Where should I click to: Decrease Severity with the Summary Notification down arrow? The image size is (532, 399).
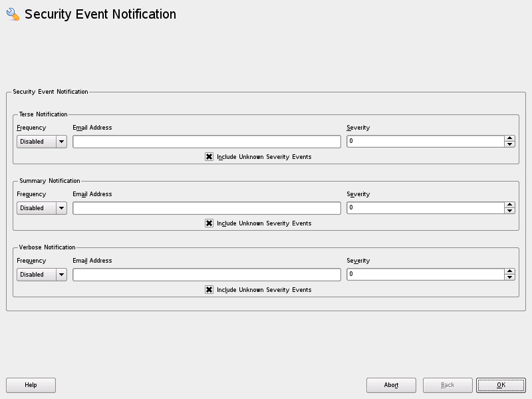point(508,211)
